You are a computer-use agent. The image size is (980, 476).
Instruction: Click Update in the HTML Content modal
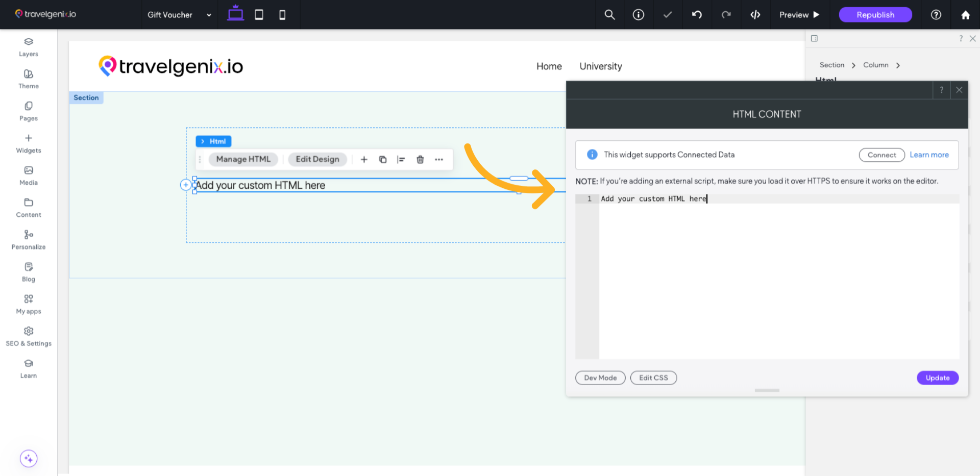937,378
